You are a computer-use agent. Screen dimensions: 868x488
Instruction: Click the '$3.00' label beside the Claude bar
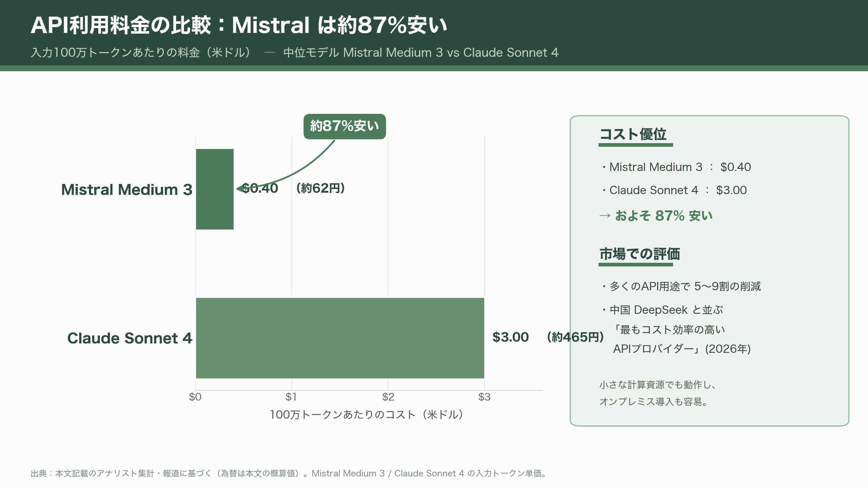510,337
